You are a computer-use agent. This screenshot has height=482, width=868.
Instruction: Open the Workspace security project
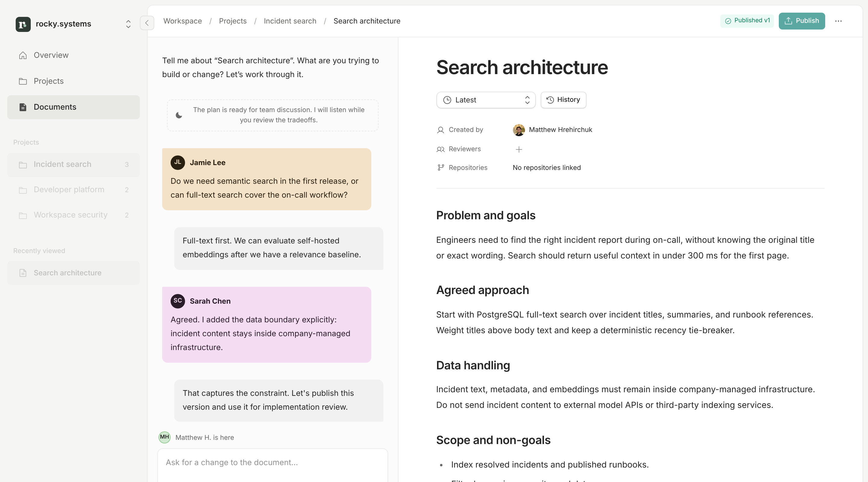pyautogui.click(x=74, y=215)
